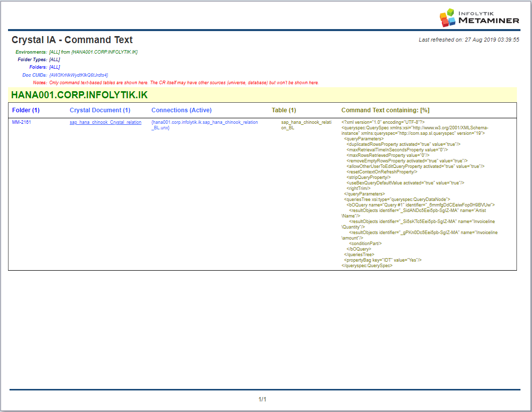Select the MM-2161 folder cell

(22, 122)
